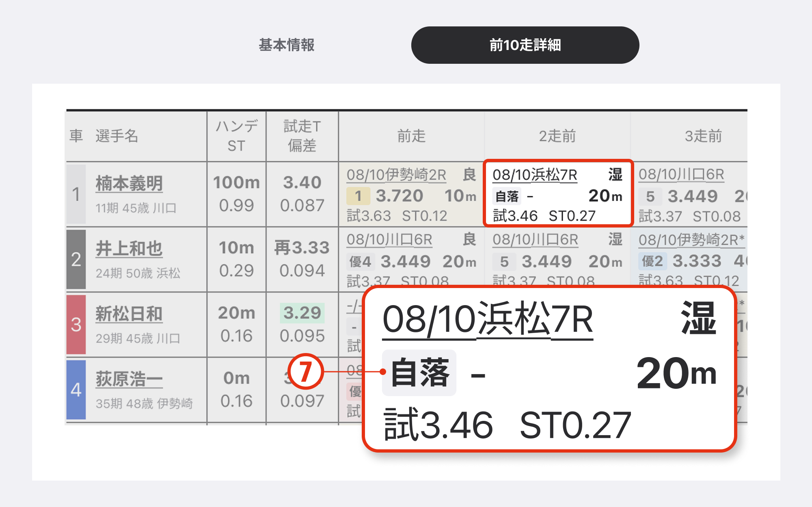Open rider 楠本義明 profile link
The width and height of the screenshot is (812, 507).
129,183
